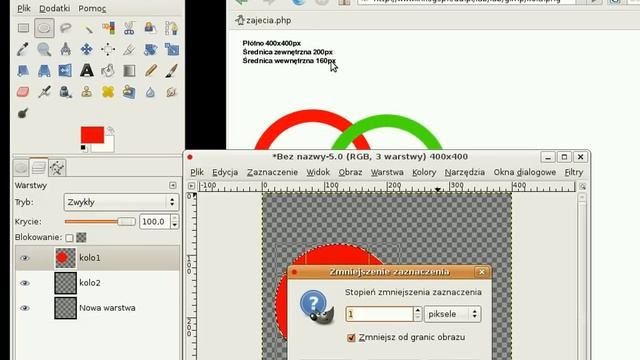This screenshot has width=640, height=360.
Task: Open the ruler corner image menu button
Action: point(191,186)
